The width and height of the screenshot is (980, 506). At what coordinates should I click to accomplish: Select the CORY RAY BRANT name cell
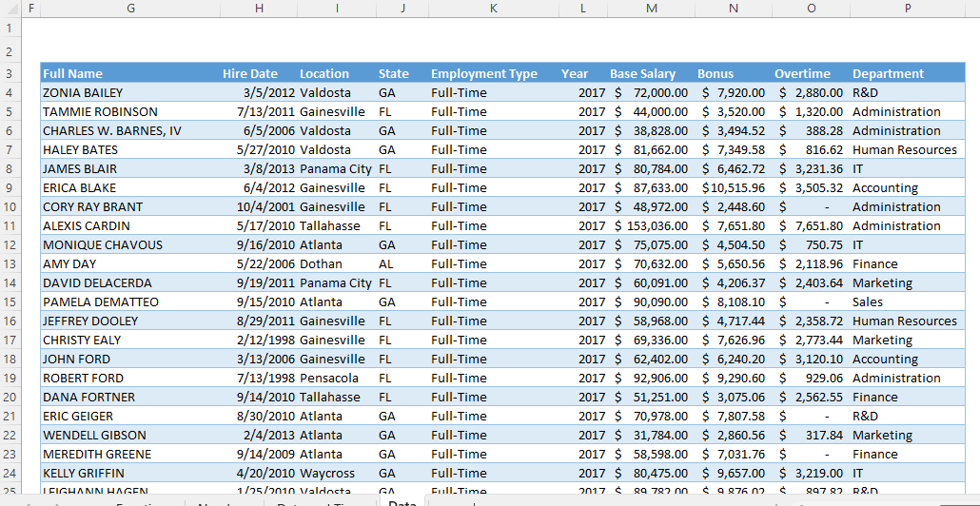(130, 206)
